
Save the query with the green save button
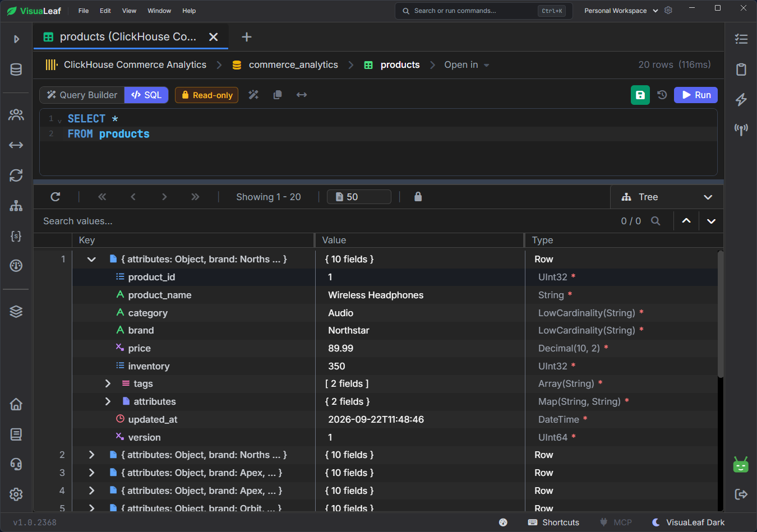[640, 95]
